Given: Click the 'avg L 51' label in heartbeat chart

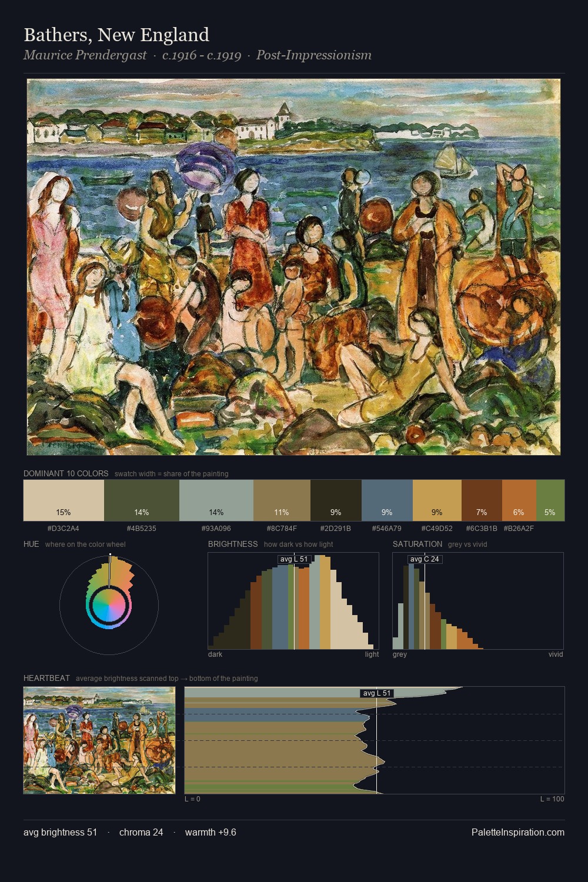Looking at the screenshot, I should [377, 693].
